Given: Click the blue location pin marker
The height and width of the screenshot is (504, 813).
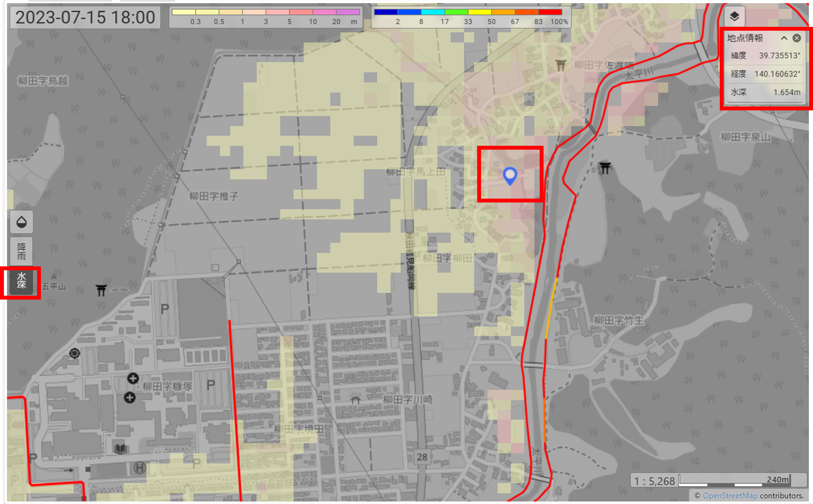Looking at the screenshot, I should [510, 176].
